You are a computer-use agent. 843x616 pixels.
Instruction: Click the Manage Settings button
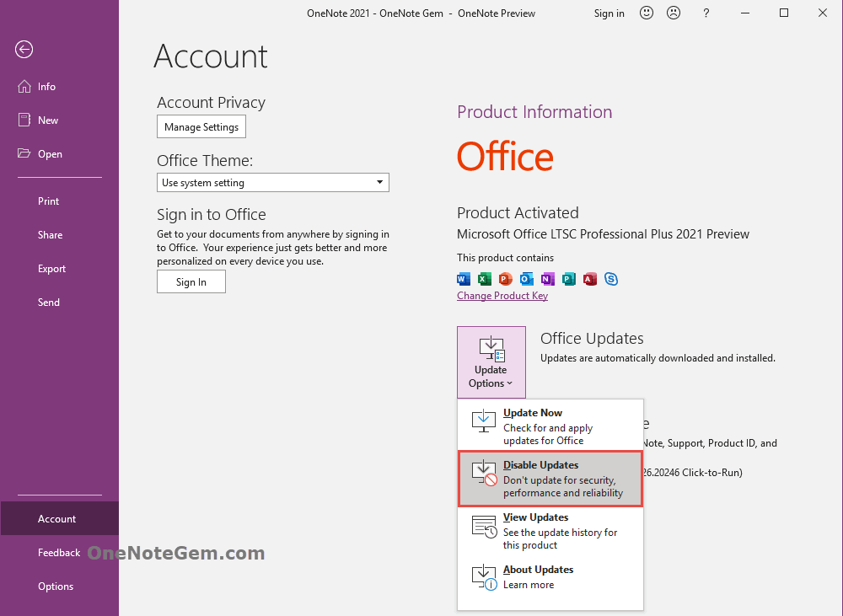[x=201, y=127]
